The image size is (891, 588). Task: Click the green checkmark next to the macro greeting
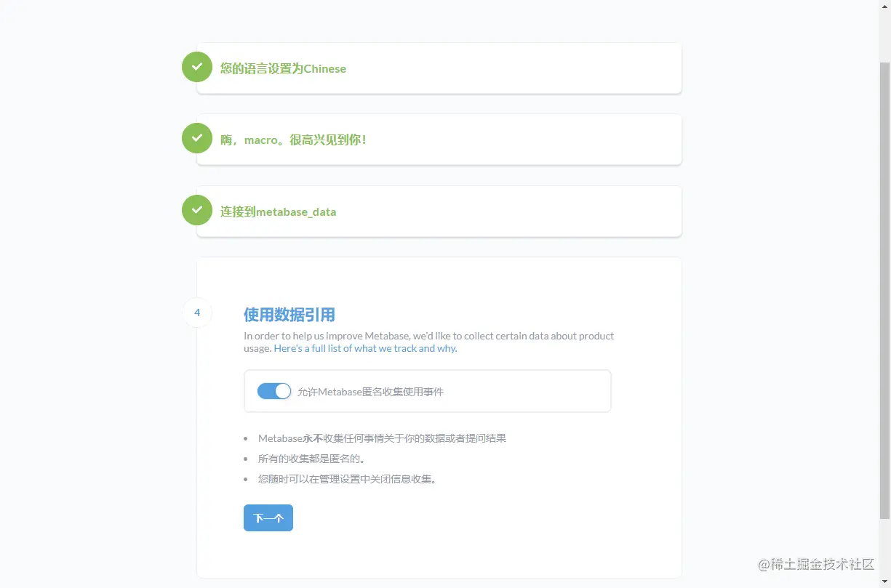(196, 138)
